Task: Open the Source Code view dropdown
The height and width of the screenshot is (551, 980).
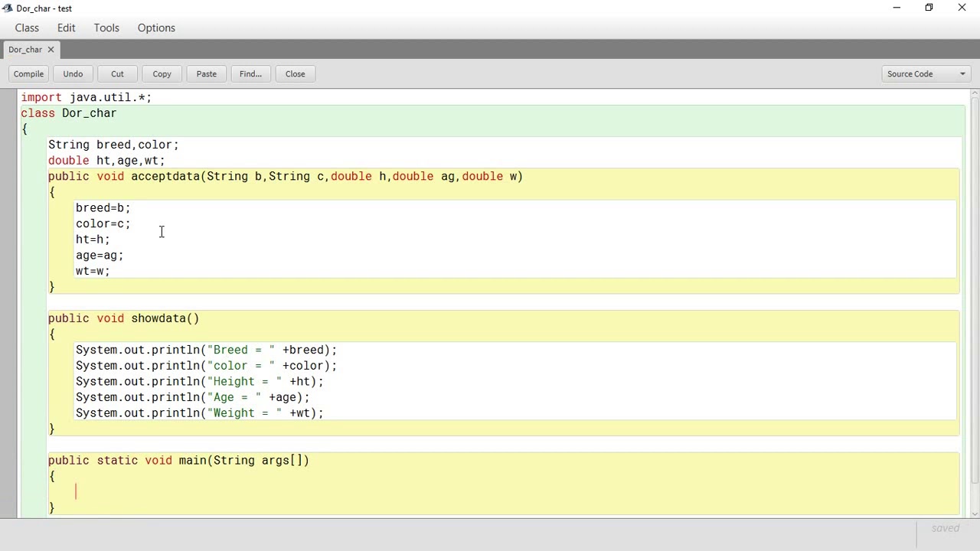Action: point(926,74)
